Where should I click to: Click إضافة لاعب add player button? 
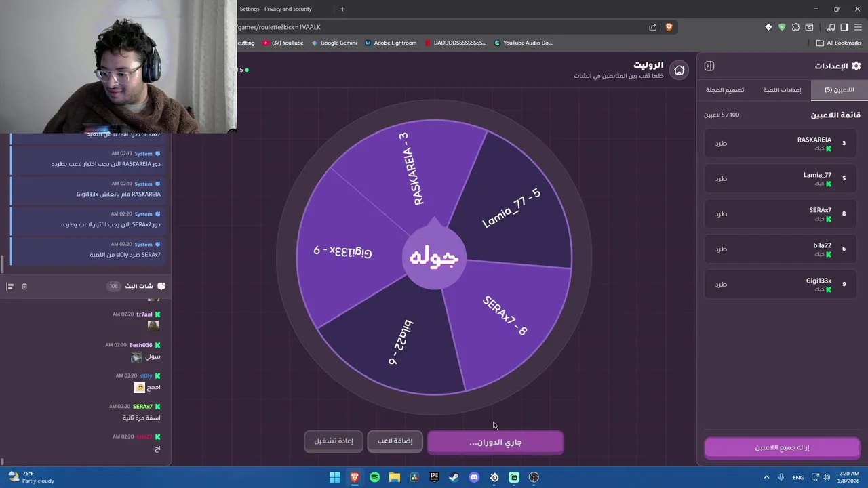pyautogui.click(x=395, y=441)
